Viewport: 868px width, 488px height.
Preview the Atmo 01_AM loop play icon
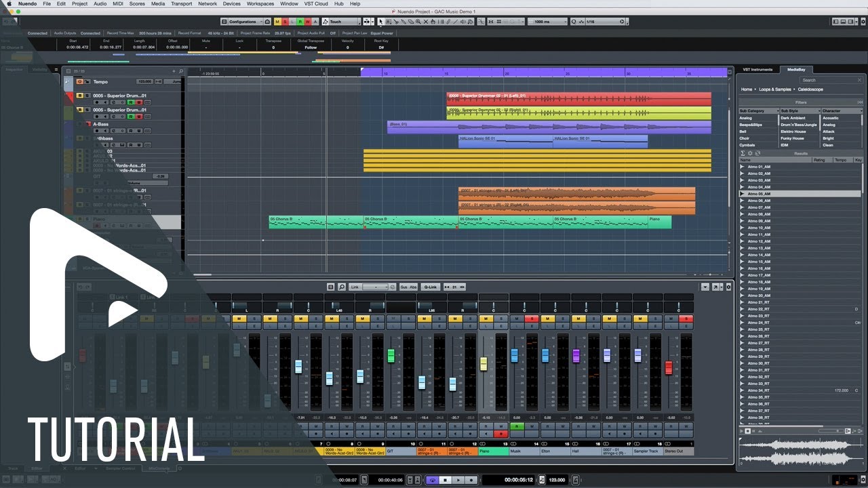[742, 167]
